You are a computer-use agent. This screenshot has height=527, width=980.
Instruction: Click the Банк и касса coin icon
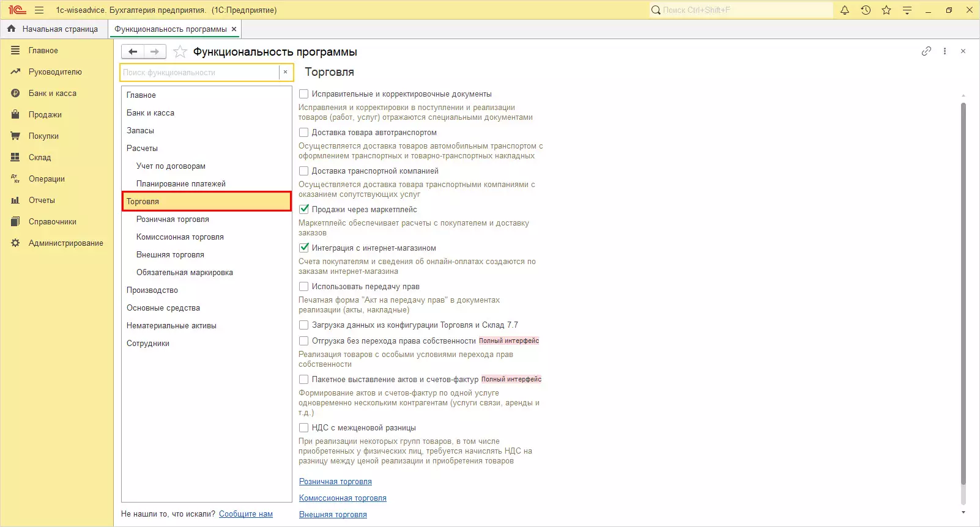point(15,93)
